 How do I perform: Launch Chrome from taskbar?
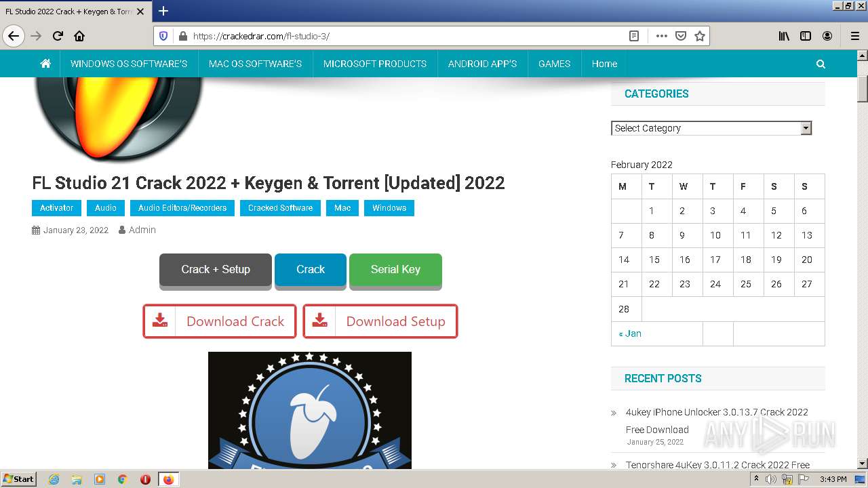[123, 479]
